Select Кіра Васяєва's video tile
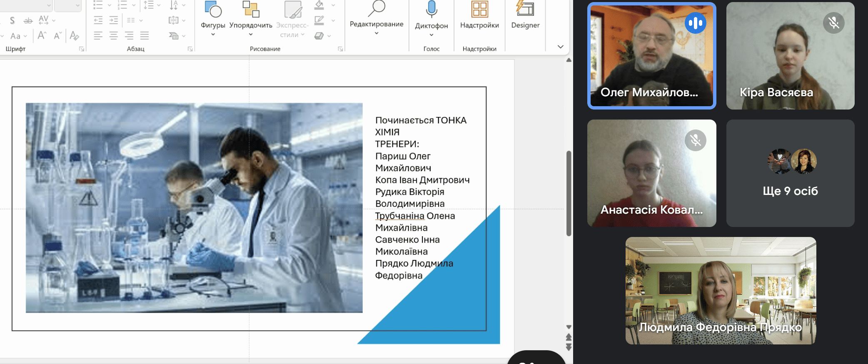Image resolution: width=868 pixels, height=364 pixels. click(791, 56)
